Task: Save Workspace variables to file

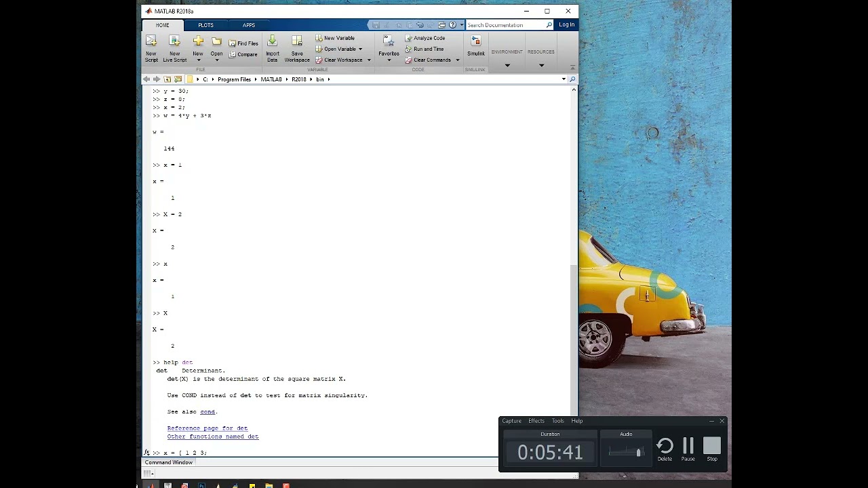Action: click(297, 49)
